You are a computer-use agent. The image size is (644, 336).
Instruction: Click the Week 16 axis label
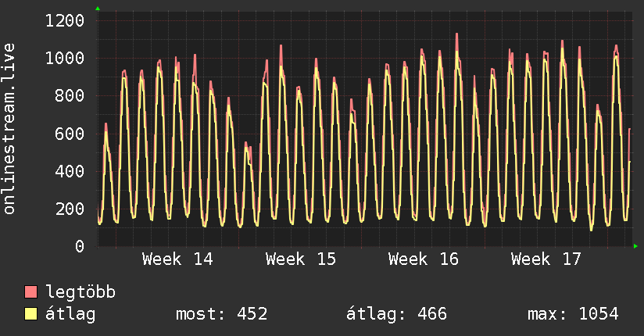(424, 259)
